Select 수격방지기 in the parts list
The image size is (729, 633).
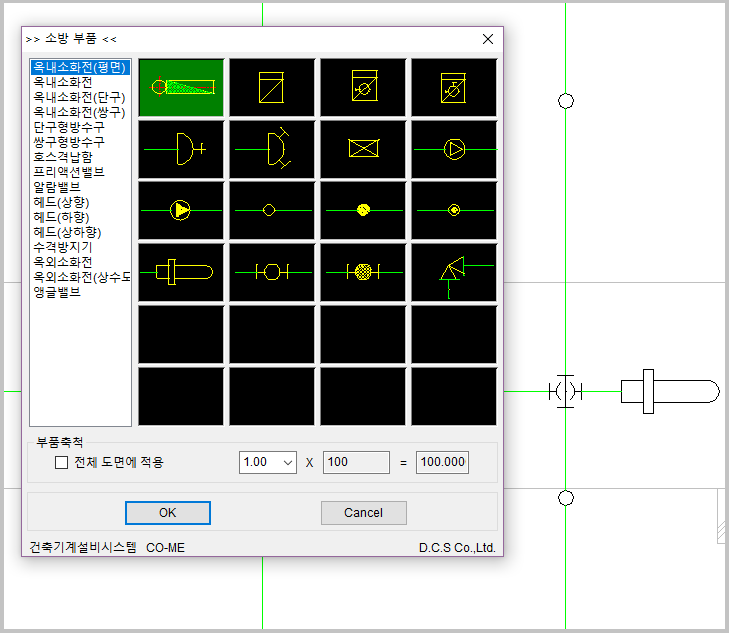(63, 247)
